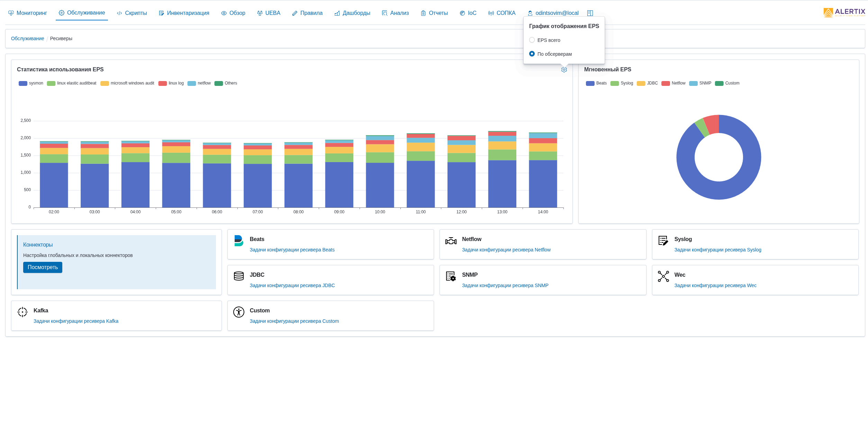Click the SNMP receiver icon
868x444 pixels.
pyautogui.click(x=451, y=276)
